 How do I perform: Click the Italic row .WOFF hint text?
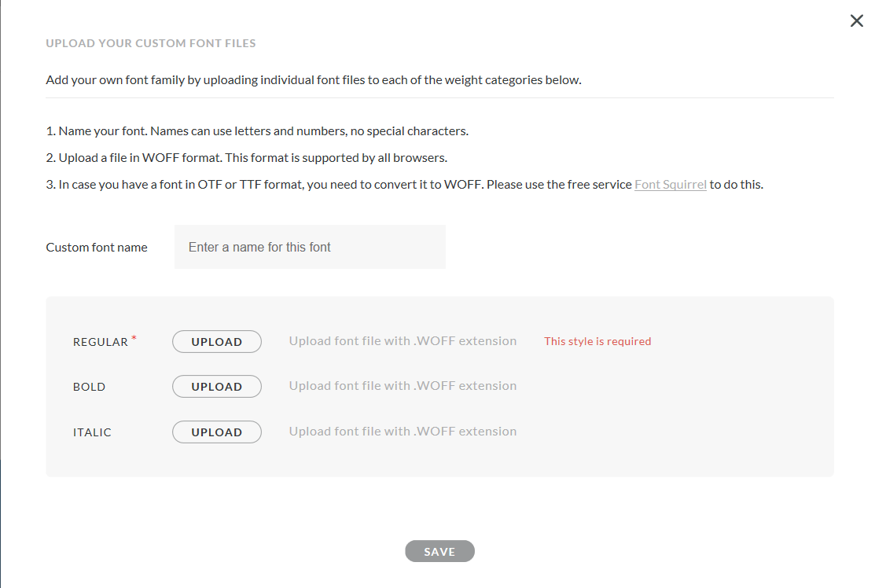click(x=403, y=432)
